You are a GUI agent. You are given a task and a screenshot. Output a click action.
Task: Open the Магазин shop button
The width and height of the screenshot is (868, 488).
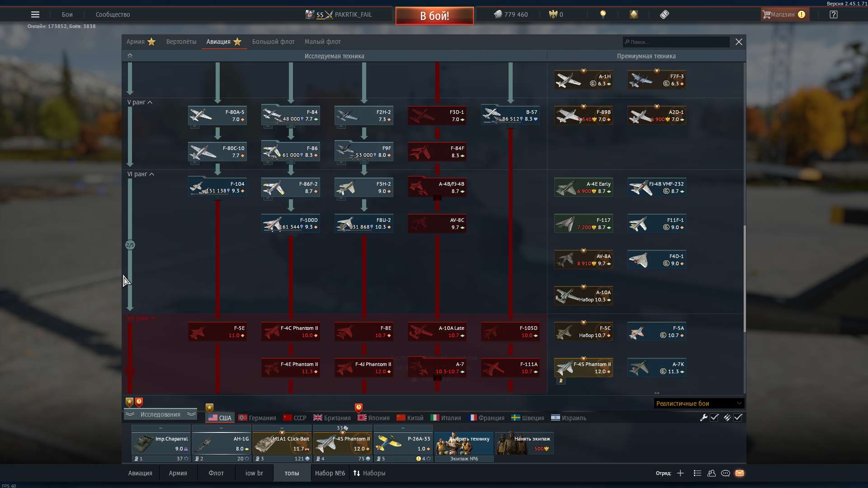(x=785, y=14)
